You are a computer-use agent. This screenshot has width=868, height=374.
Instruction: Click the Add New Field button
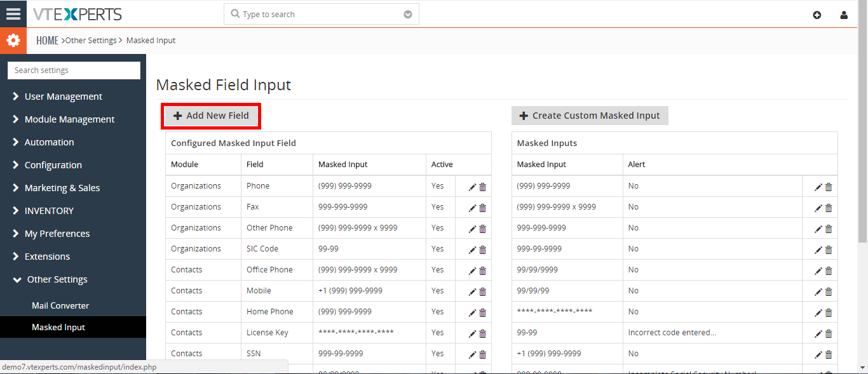(x=211, y=116)
